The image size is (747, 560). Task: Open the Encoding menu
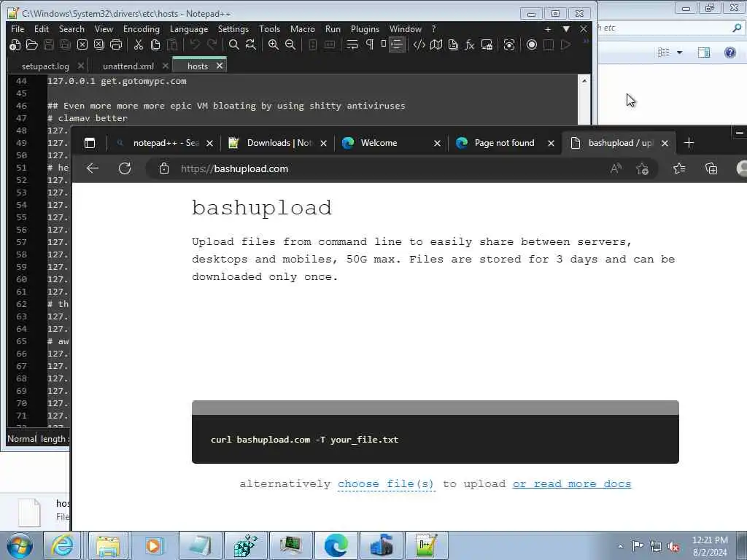coord(142,29)
